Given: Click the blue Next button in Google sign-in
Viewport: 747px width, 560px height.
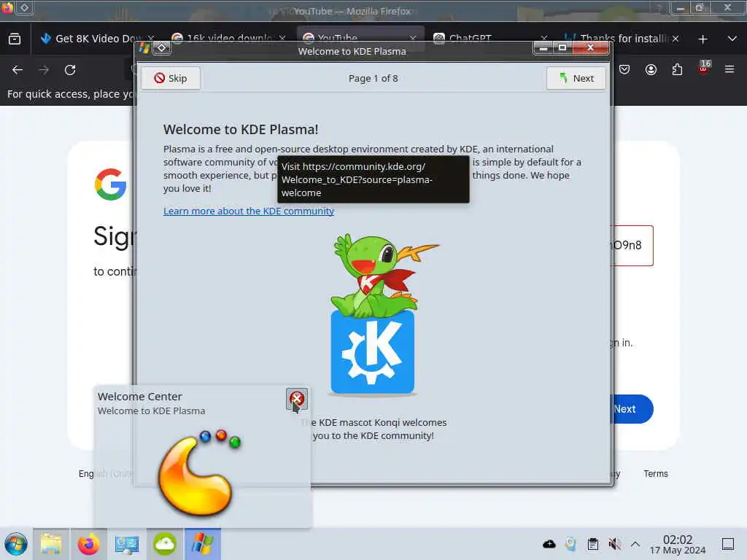Looking at the screenshot, I should [x=632, y=409].
